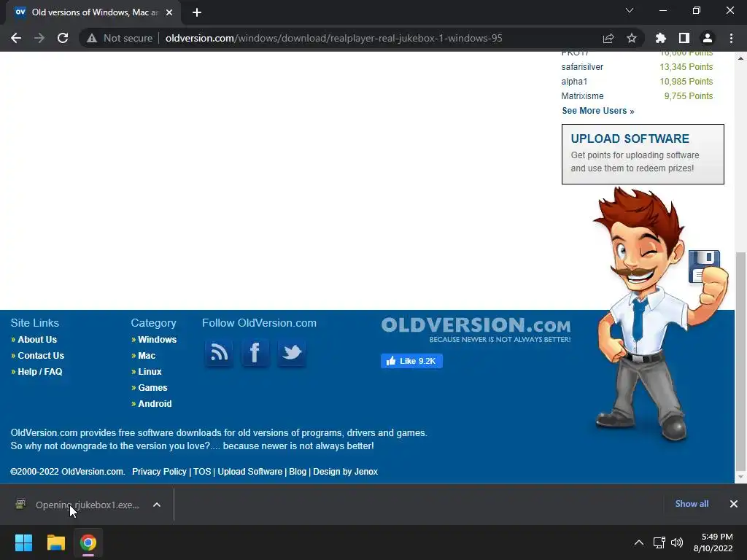Open the Facebook follow icon

pos(255,353)
